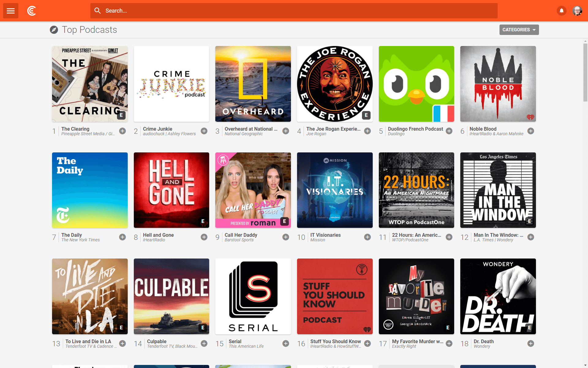The image size is (588, 368).
Task: Click the compass icon beside Top Podcasts
Action: click(x=54, y=30)
